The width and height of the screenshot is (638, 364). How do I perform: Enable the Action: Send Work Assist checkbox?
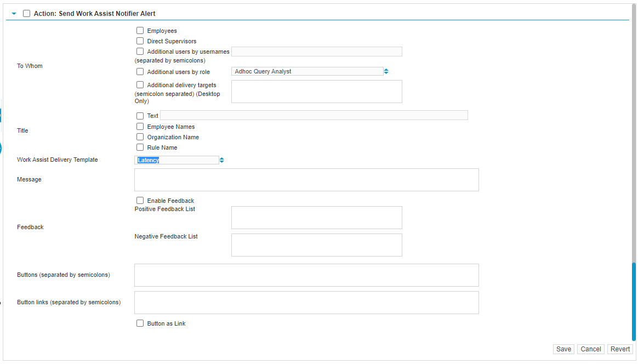point(27,14)
